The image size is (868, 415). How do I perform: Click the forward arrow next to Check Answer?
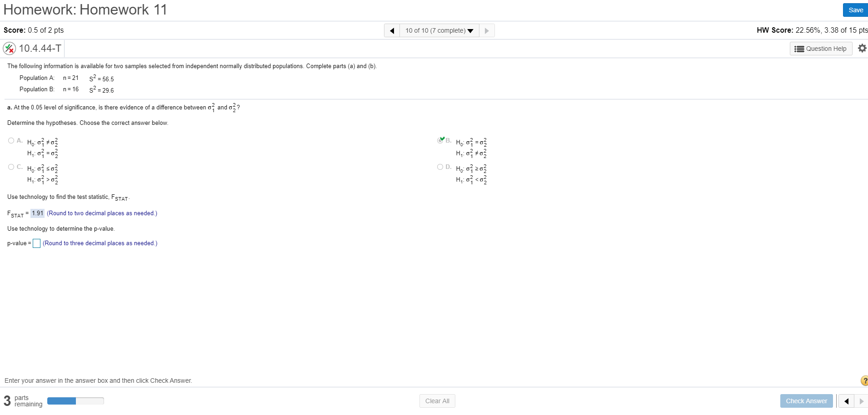pos(863,401)
